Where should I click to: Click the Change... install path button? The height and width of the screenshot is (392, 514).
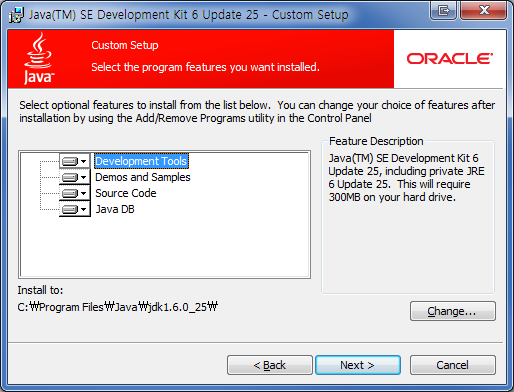coord(453,311)
